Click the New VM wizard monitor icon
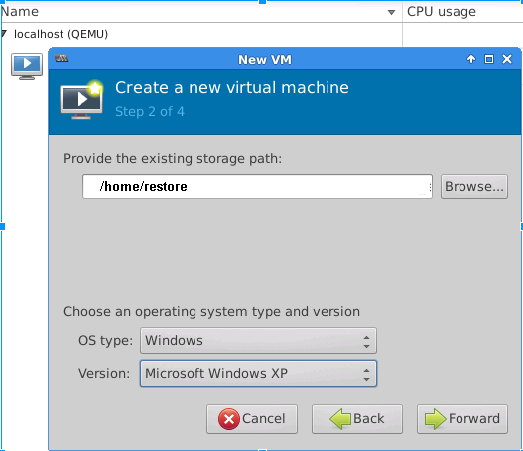This screenshot has width=523, height=451. click(82, 99)
